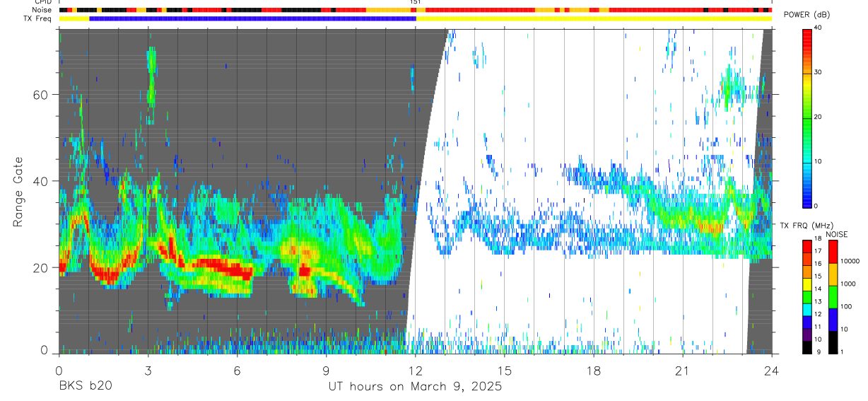Click the 'UT hours on March 9, 2025' axis title
The image size is (868, 401).
click(x=415, y=387)
